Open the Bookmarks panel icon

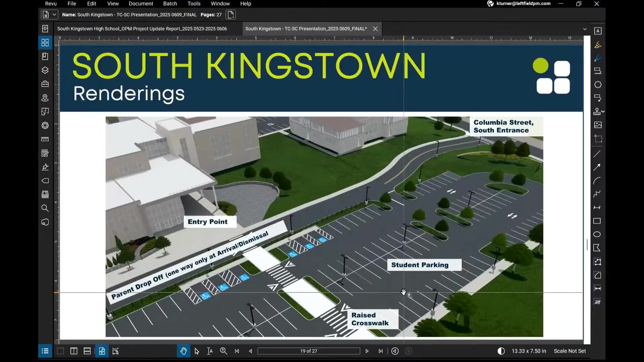pos(45,56)
